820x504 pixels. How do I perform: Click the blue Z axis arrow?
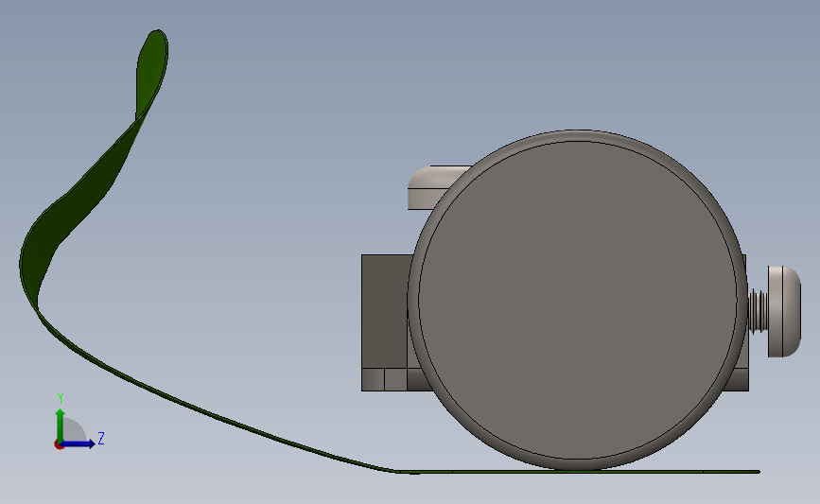(x=79, y=443)
